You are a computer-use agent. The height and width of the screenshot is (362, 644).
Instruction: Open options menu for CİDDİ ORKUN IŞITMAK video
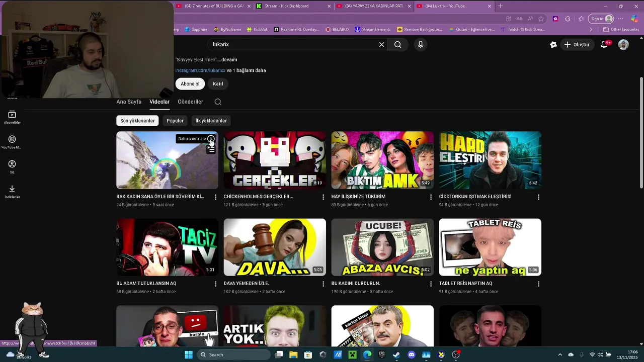pos(538,197)
